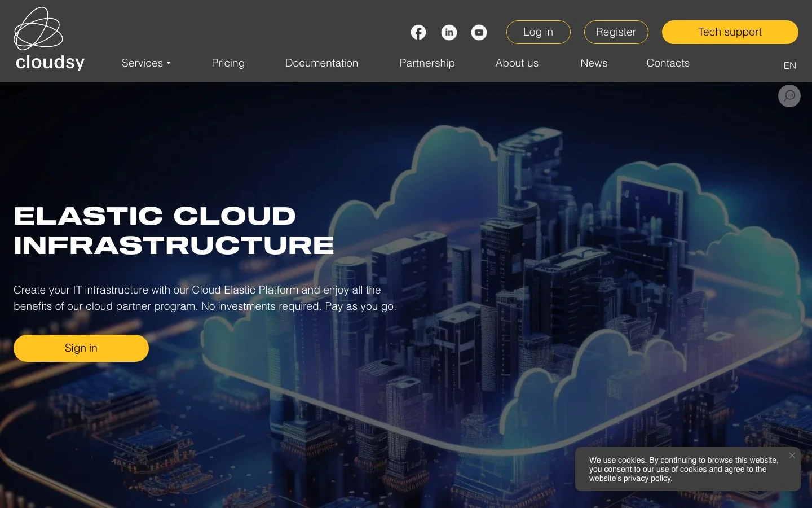Screen dimensions: 812x508
Task: Dismiss the cookie notice with the X
Action: point(792,456)
